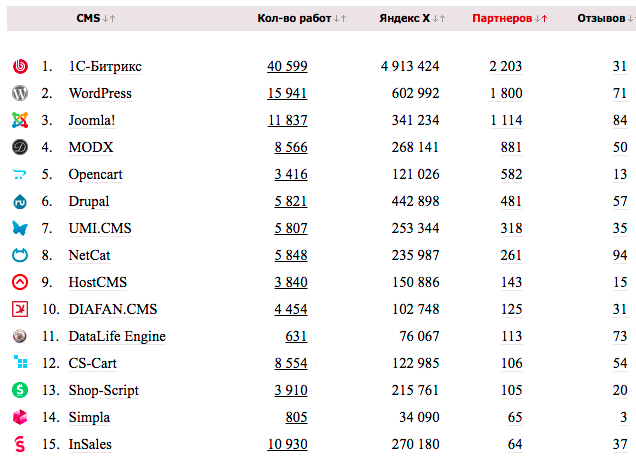636x457 pixels.
Task: Click the InSales logo icon
Action: coord(19,444)
